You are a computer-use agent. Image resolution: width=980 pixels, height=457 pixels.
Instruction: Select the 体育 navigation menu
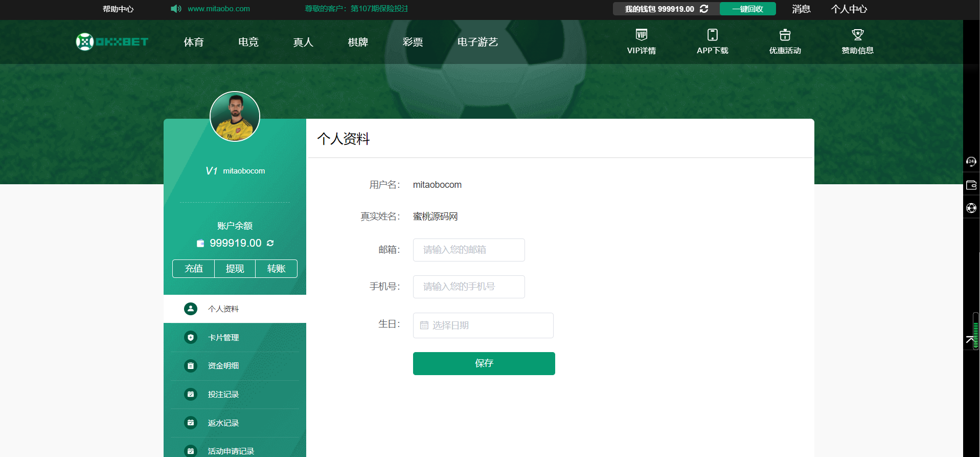tap(194, 42)
